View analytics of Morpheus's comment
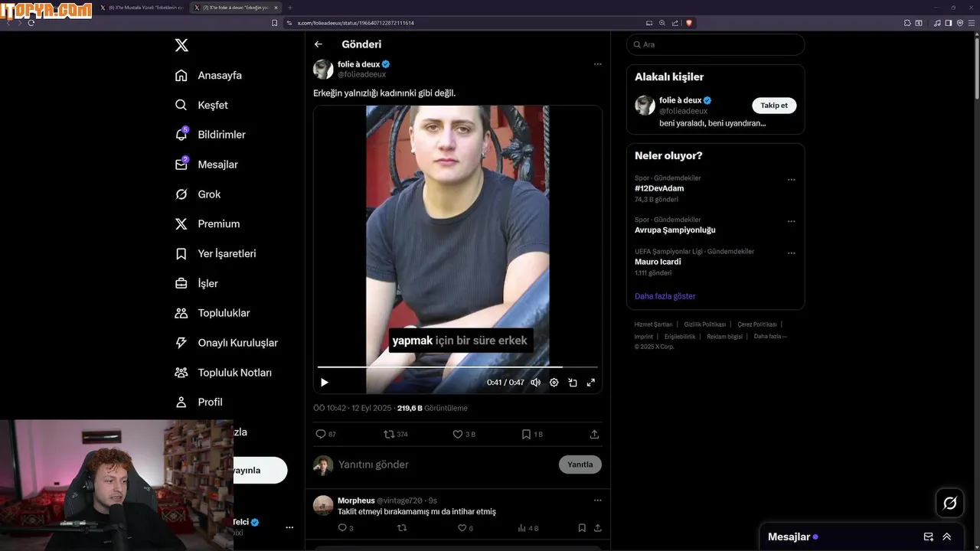The width and height of the screenshot is (980, 551). click(528, 528)
